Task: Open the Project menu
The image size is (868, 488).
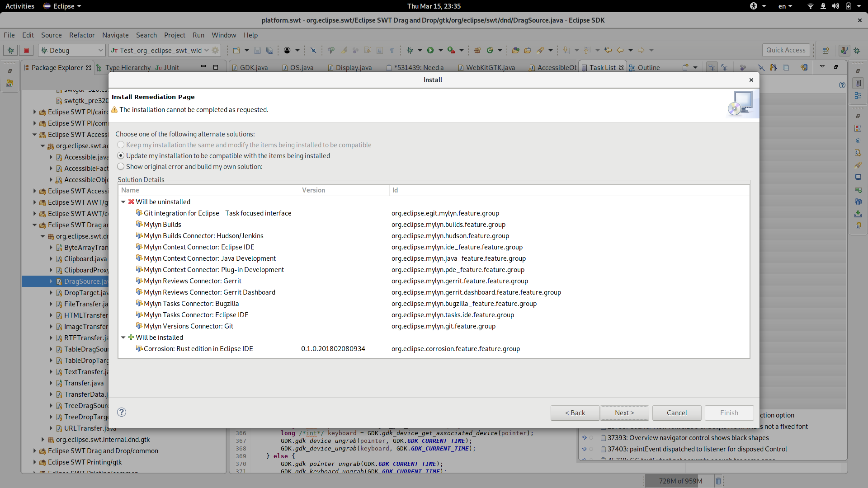Action: [175, 35]
